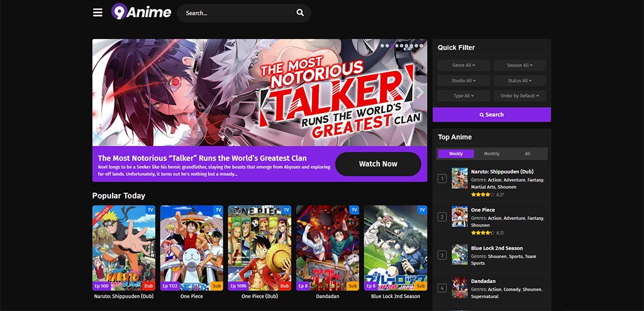Screen dimensions: 644x311
Task: Click rank number 2 box in Top Anime
Action: pyautogui.click(x=442, y=217)
